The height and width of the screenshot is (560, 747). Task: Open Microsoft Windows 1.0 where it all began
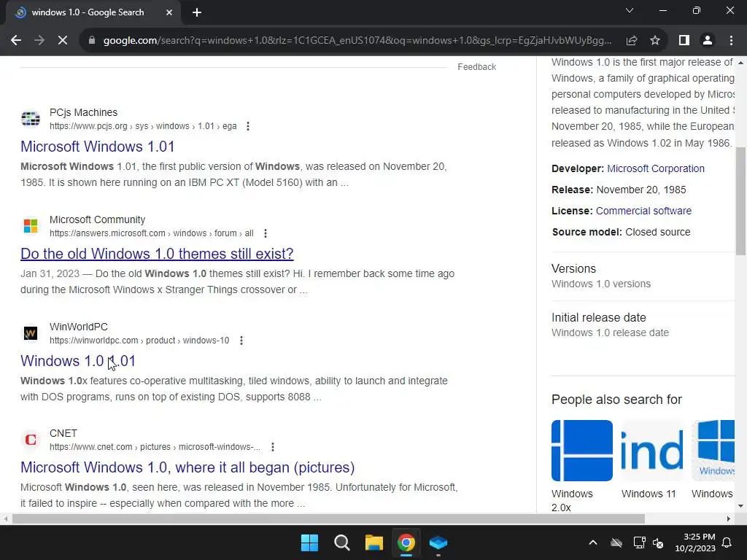187,467
